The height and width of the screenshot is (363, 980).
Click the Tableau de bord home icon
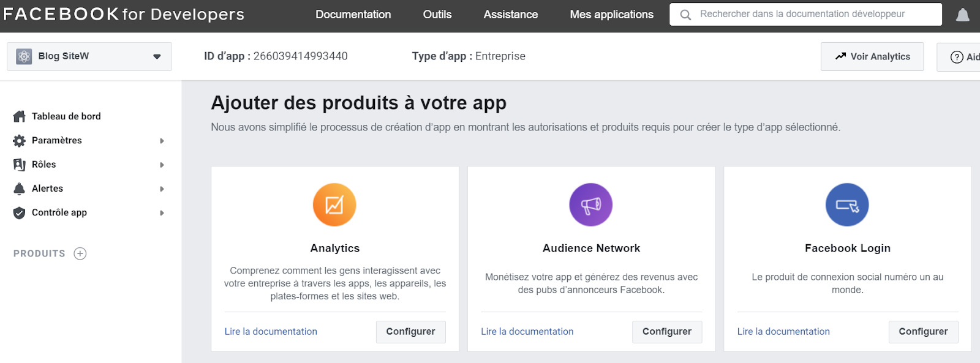coord(19,116)
